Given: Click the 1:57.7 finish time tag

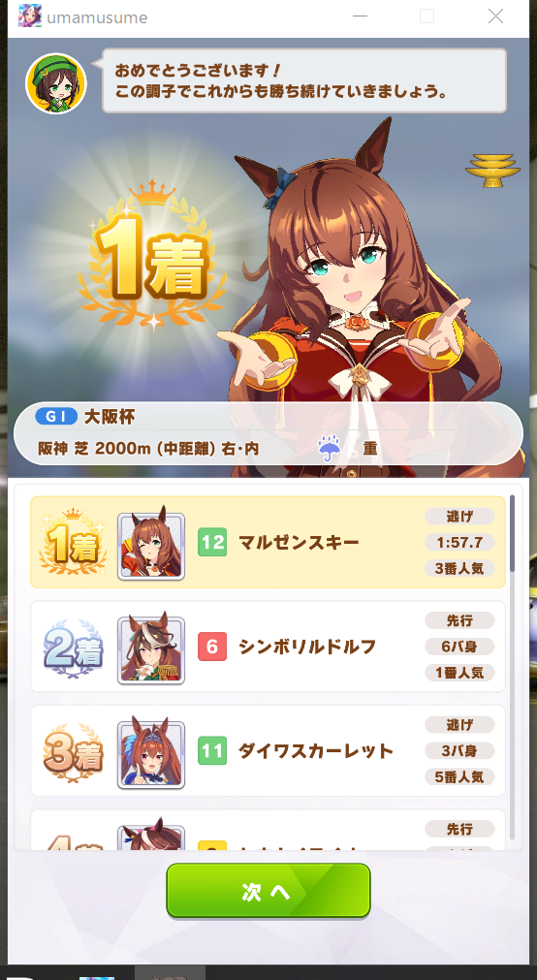Looking at the screenshot, I should 459,542.
